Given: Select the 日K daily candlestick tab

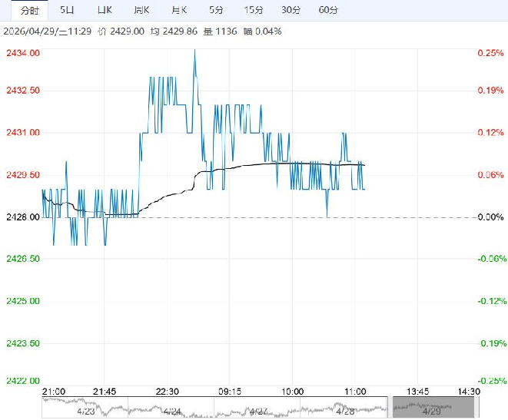Looking at the screenshot, I should click(x=105, y=10).
